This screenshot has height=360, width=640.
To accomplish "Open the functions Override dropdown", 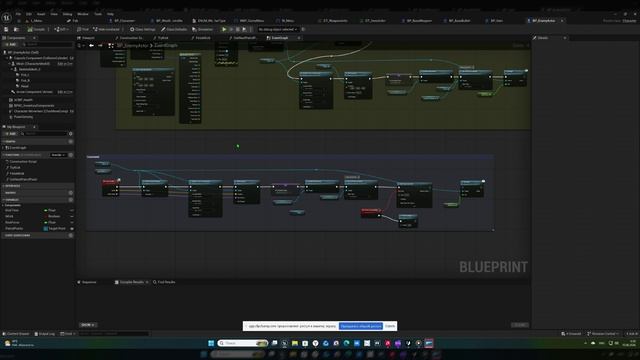I will coord(58,155).
